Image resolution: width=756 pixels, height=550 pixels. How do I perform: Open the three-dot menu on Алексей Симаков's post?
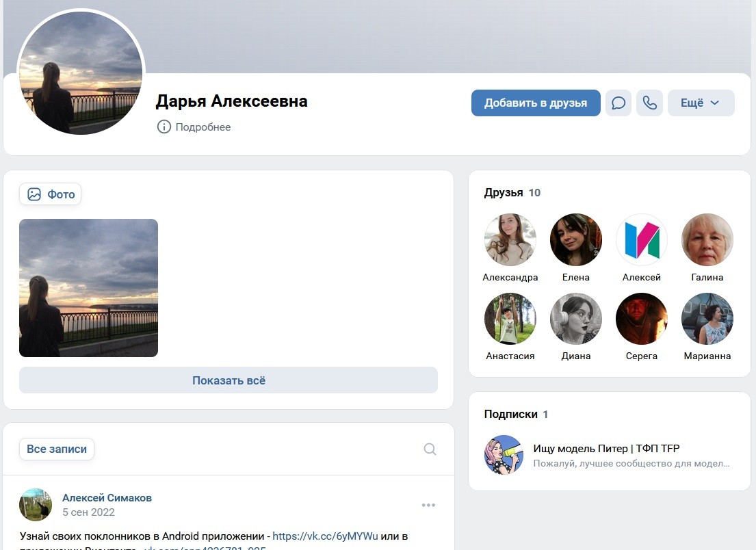coord(428,505)
